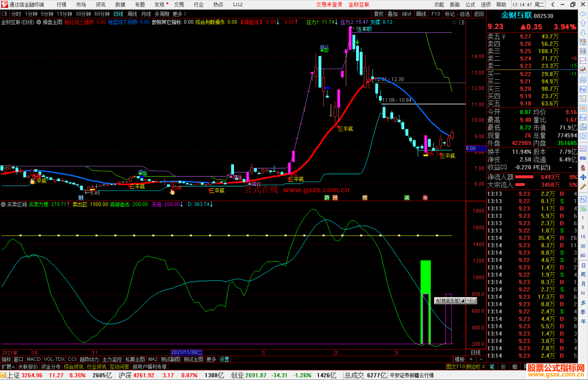
Task: Select the 日 daily period in sidebar
Action: pos(583,265)
